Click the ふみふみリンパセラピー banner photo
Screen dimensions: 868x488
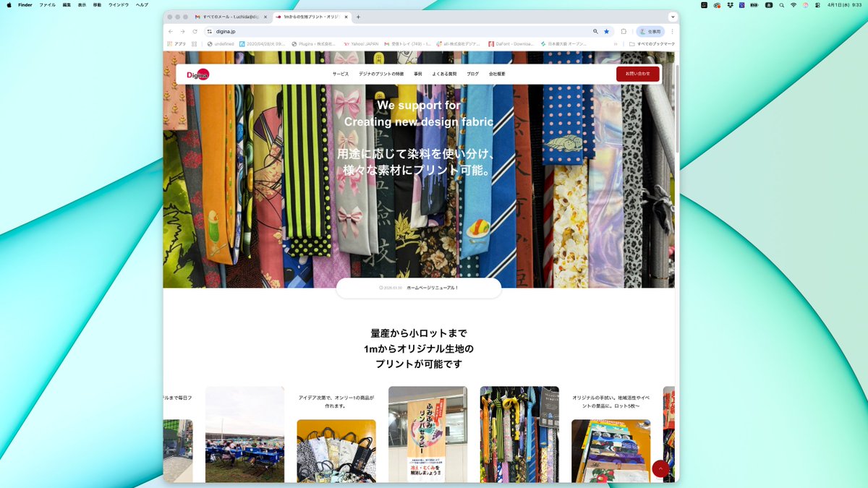point(427,435)
